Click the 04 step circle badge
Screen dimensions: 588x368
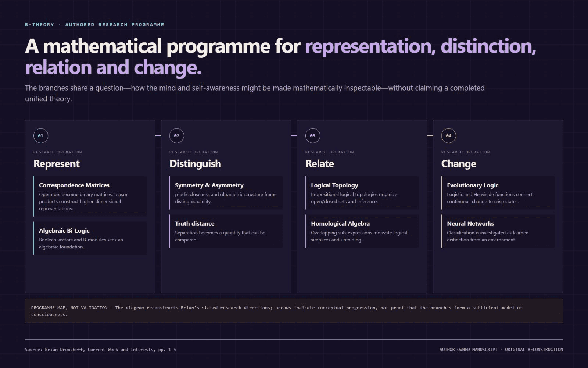coord(449,136)
